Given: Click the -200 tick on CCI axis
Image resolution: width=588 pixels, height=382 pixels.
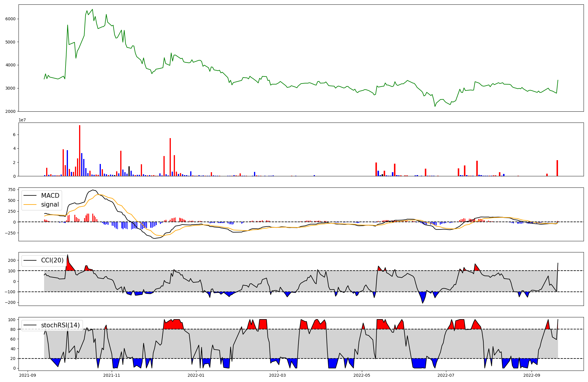Looking at the screenshot, I should click(11, 303).
